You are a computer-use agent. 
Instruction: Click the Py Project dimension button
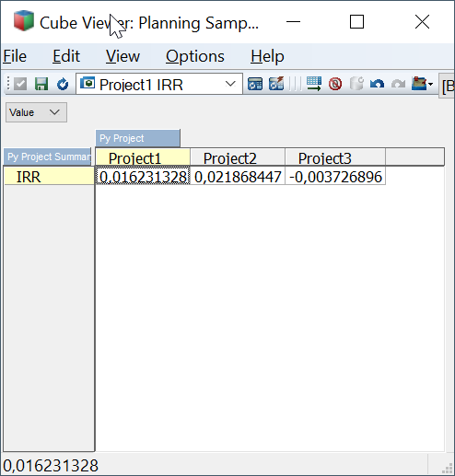pos(138,138)
